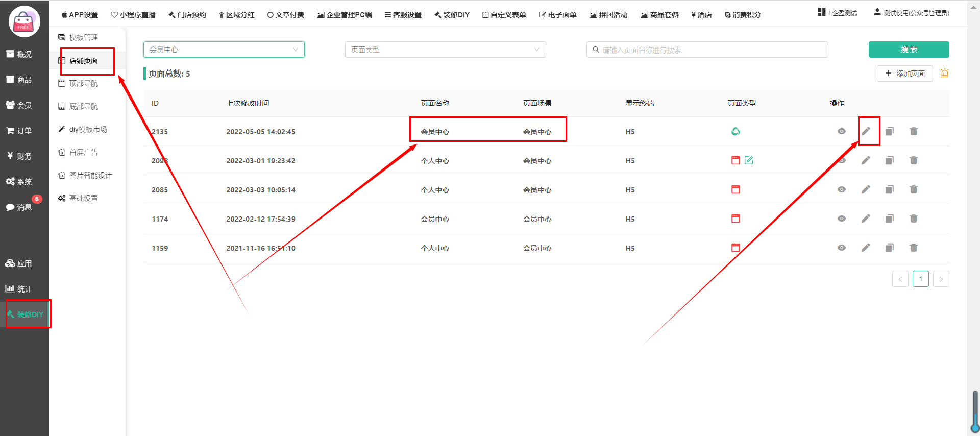Expand the 页面类型 dropdown
The image size is (980, 436).
point(445,50)
